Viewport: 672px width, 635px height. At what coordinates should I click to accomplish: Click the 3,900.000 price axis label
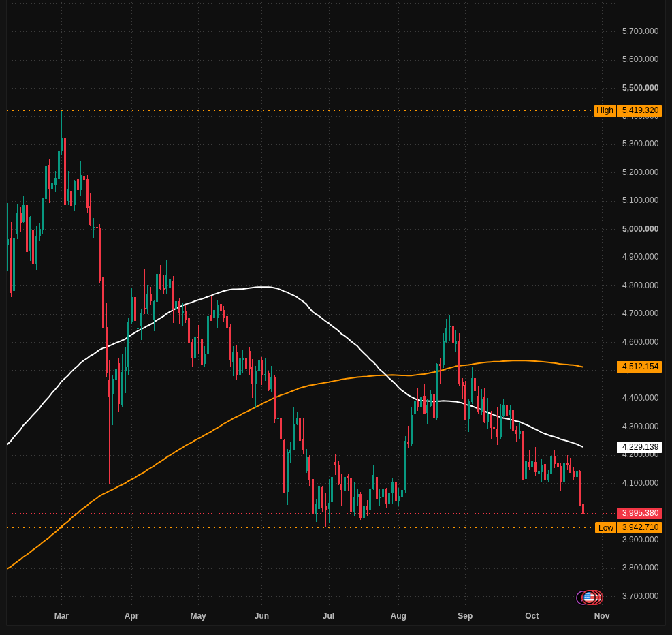[640, 540]
